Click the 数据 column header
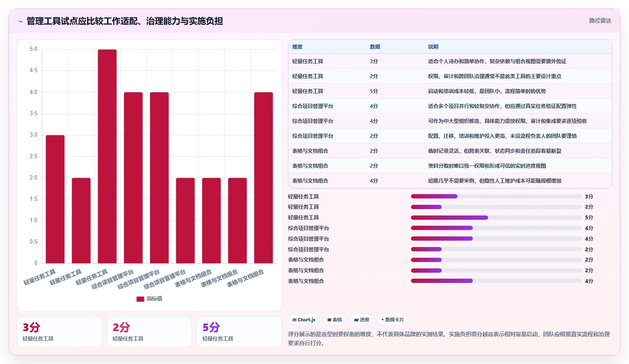The width and height of the screenshot is (629, 364). coord(375,47)
